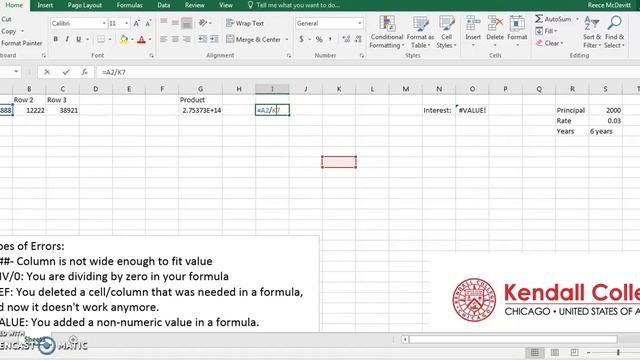Apply accounting dollar format
The width and height of the screenshot is (640, 360).
click(x=301, y=39)
